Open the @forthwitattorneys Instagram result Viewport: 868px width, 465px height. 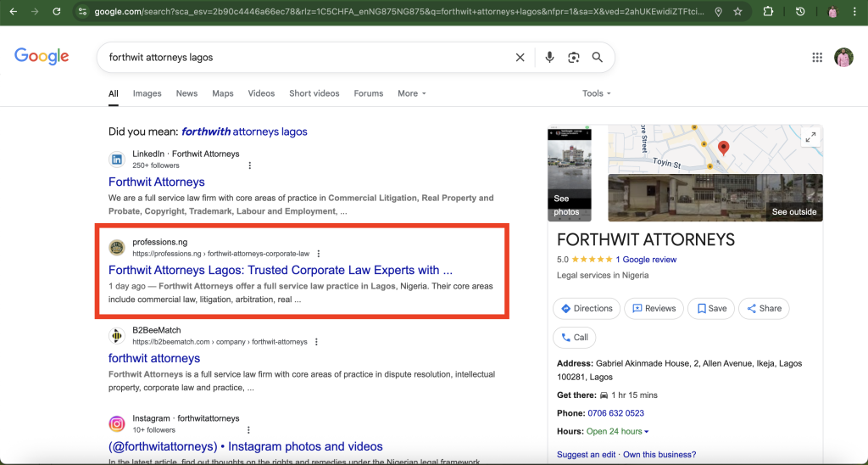pyautogui.click(x=245, y=446)
